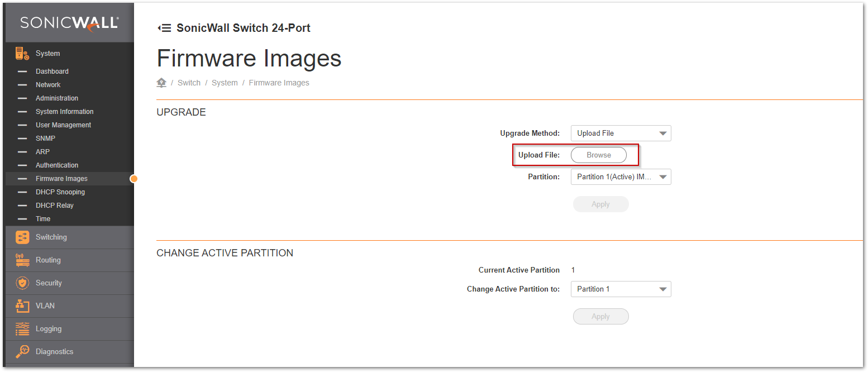868x372 pixels.
Task: Expand the Change Active Partition to dropdown
Action: click(x=621, y=289)
